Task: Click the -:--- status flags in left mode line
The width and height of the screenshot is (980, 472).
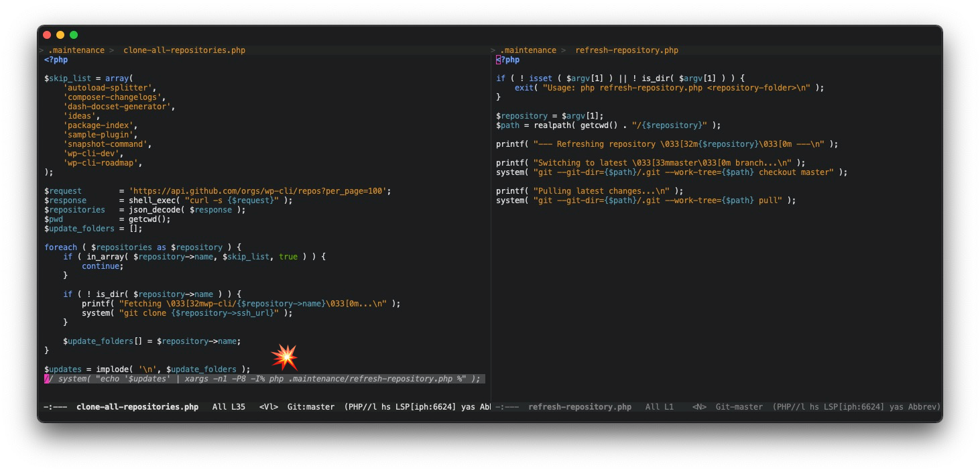Action: tap(56, 407)
